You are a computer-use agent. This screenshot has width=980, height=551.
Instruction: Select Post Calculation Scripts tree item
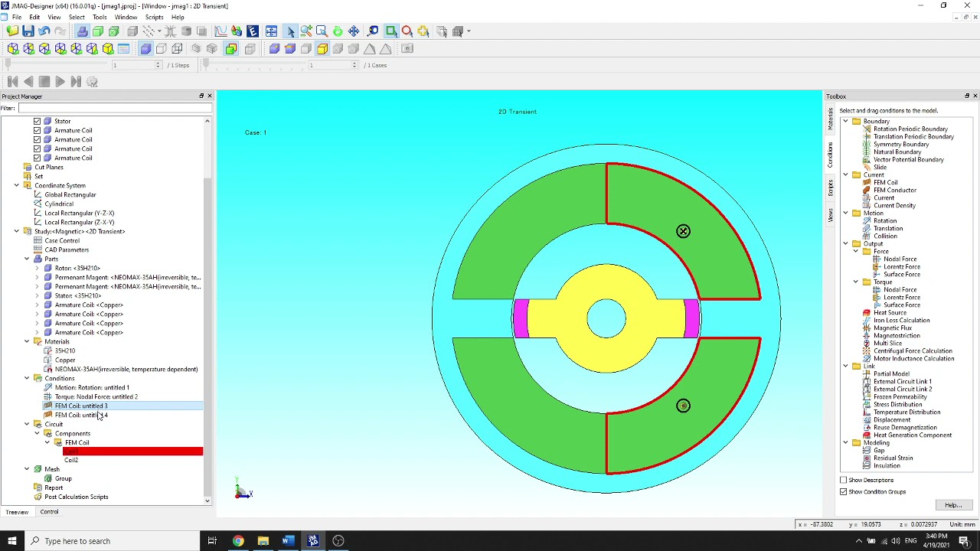(76, 497)
